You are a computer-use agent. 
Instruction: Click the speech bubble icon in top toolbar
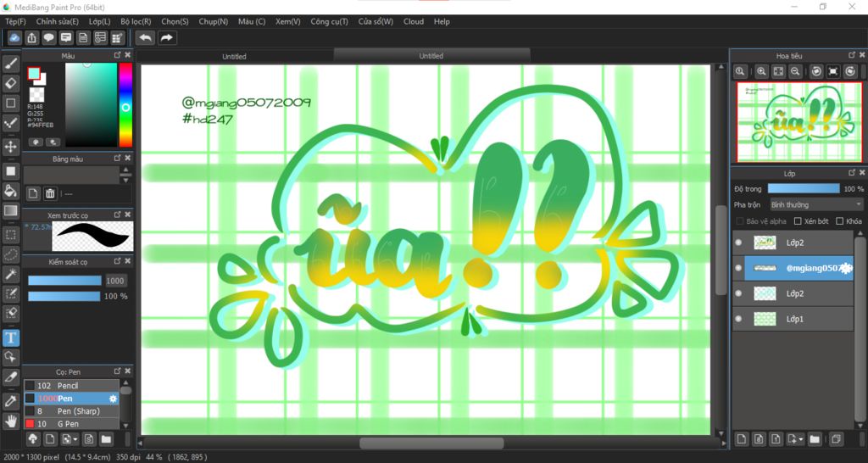[48, 37]
